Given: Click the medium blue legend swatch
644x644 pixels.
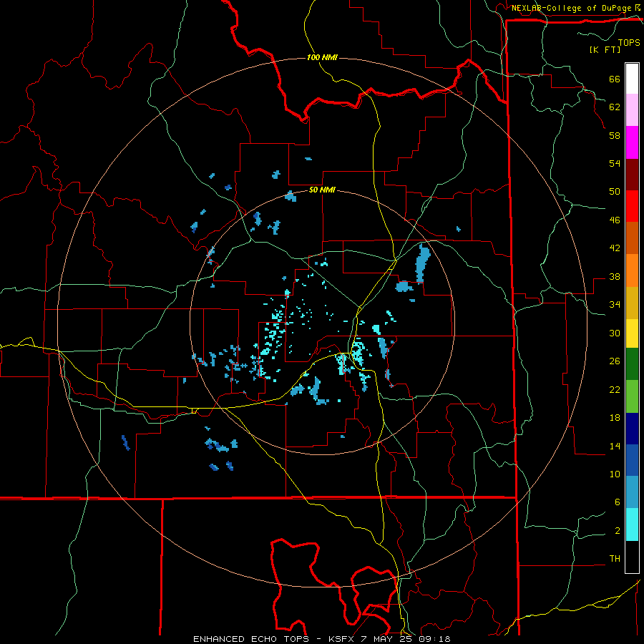Looking at the screenshot, I should coord(632,460).
